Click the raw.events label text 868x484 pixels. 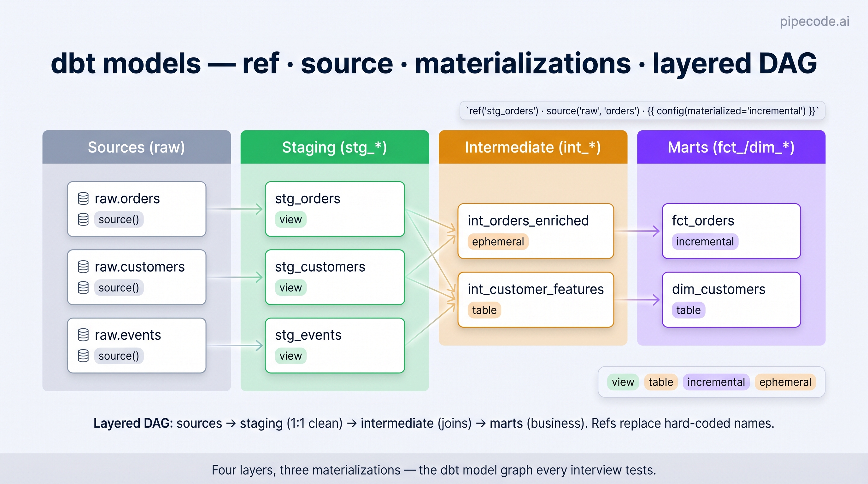click(128, 335)
